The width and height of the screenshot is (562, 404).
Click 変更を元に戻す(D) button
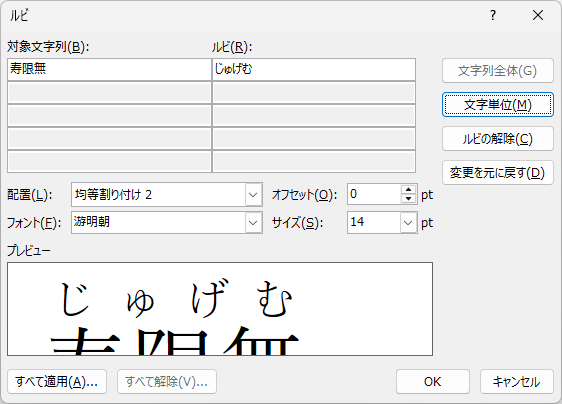(x=498, y=173)
